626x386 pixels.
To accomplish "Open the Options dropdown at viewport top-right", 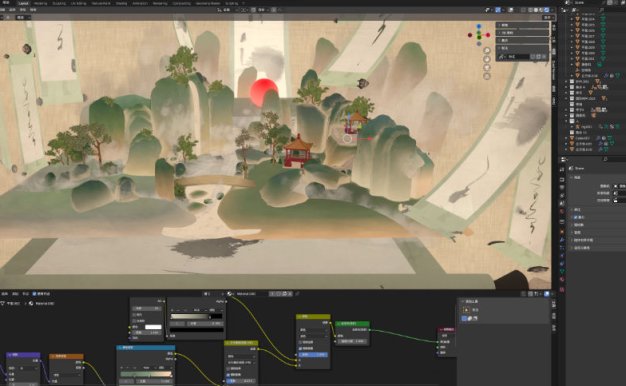I will coord(548,18).
